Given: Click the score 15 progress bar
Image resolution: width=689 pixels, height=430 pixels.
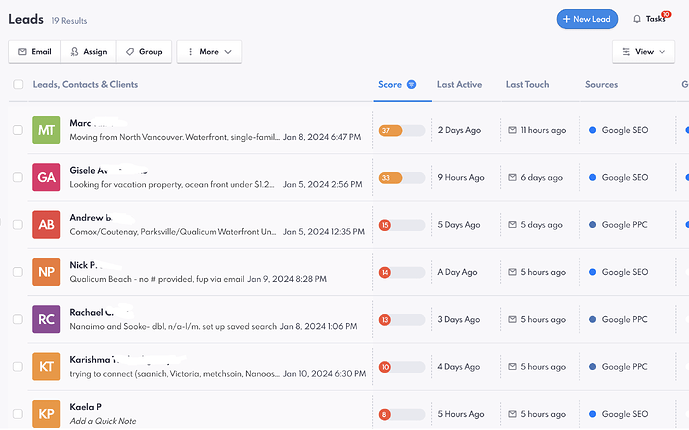Looking at the screenshot, I should pyautogui.click(x=402, y=225).
